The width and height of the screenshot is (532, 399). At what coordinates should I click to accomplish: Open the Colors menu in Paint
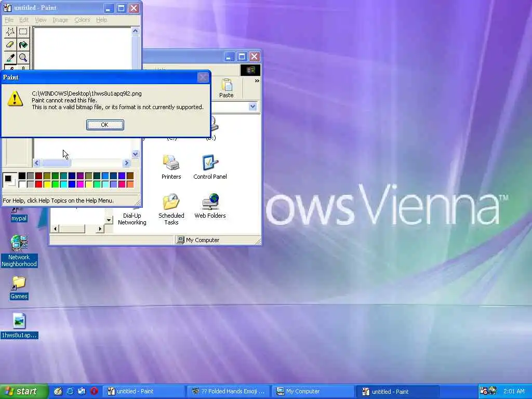[x=82, y=20]
